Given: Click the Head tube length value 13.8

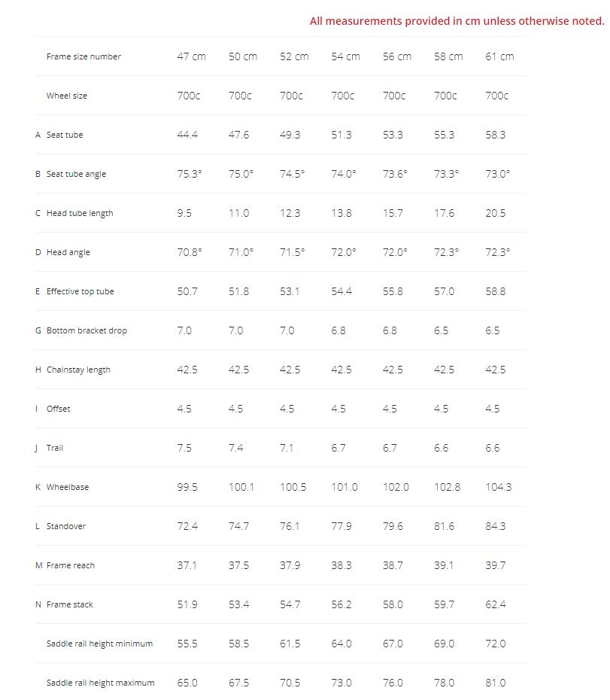Looking at the screenshot, I should [341, 213].
